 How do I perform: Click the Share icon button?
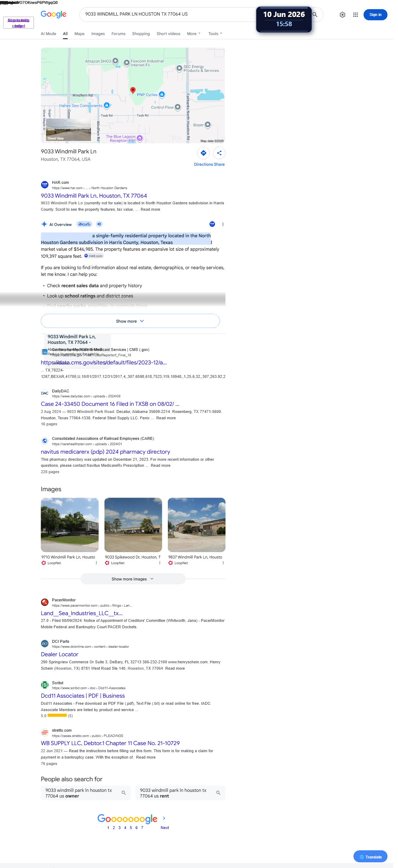(219, 153)
